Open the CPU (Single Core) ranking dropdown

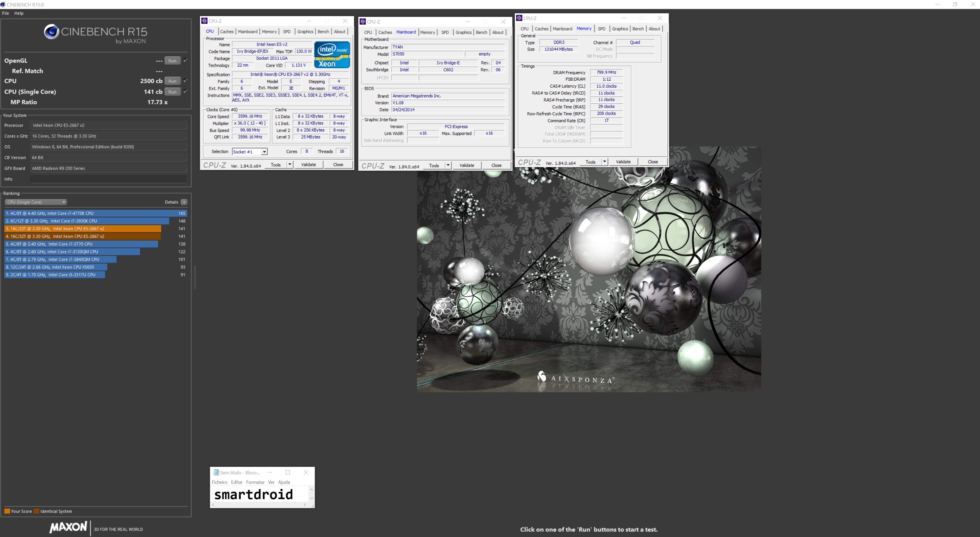coord(36,202)
